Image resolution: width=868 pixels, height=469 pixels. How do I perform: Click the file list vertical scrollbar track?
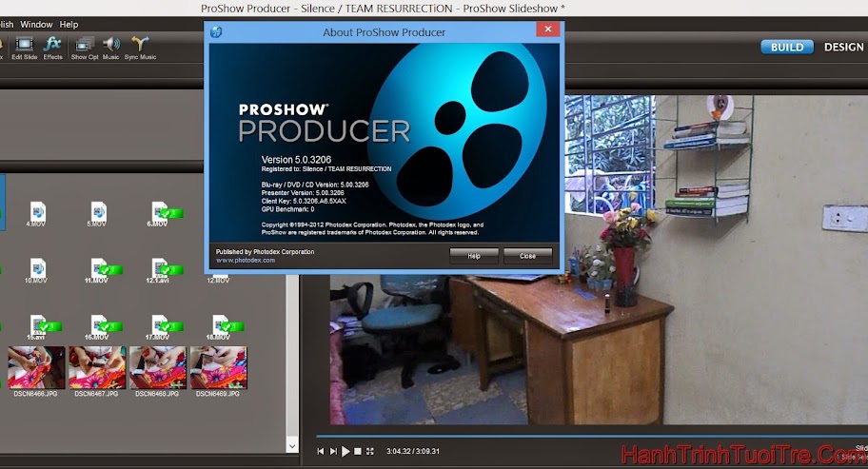coord(292,357)
